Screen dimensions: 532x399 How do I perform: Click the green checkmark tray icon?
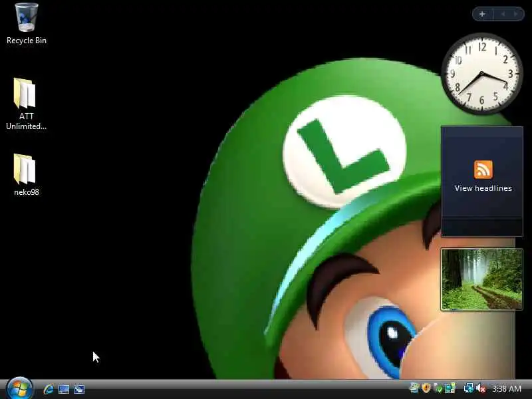pos(438,388)
